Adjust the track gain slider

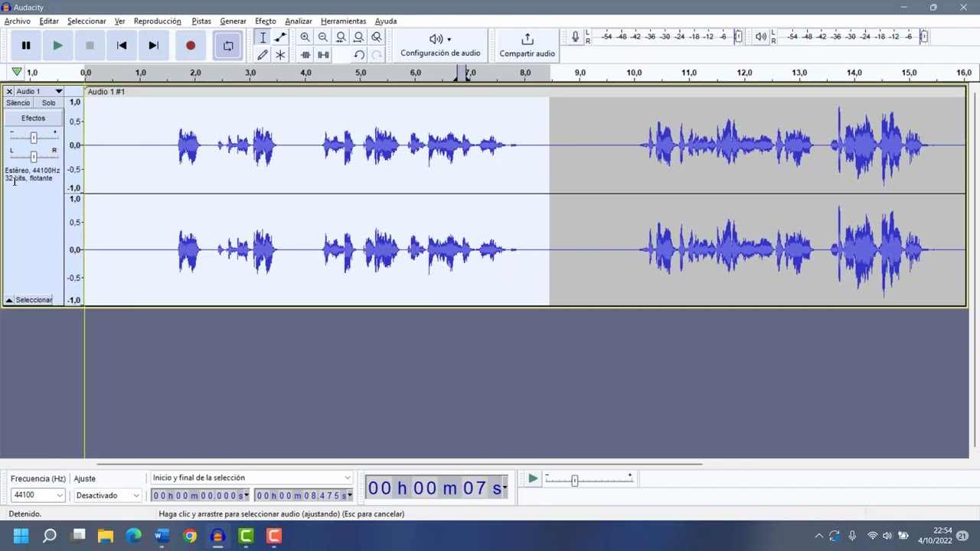tap(33, 138)
